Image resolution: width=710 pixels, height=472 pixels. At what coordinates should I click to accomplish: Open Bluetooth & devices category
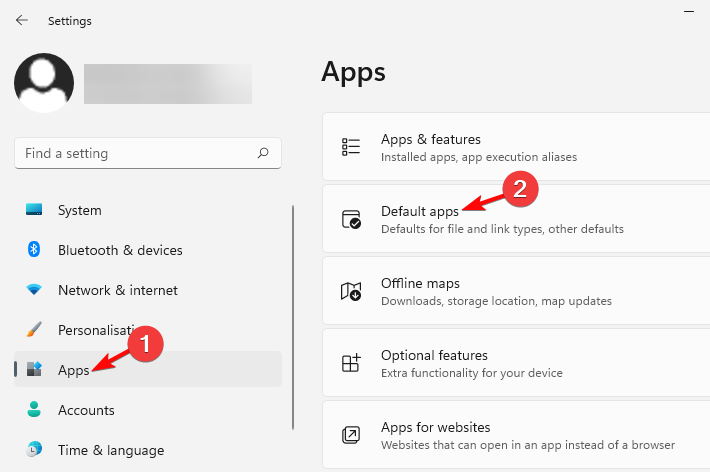click(x=148, y=250)
